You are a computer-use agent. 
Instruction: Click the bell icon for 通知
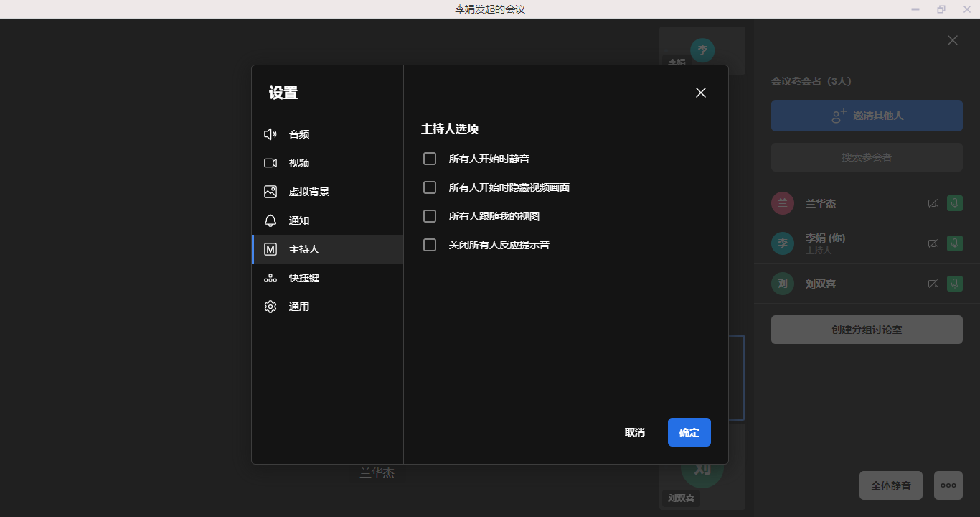click(x=270, y=220)
